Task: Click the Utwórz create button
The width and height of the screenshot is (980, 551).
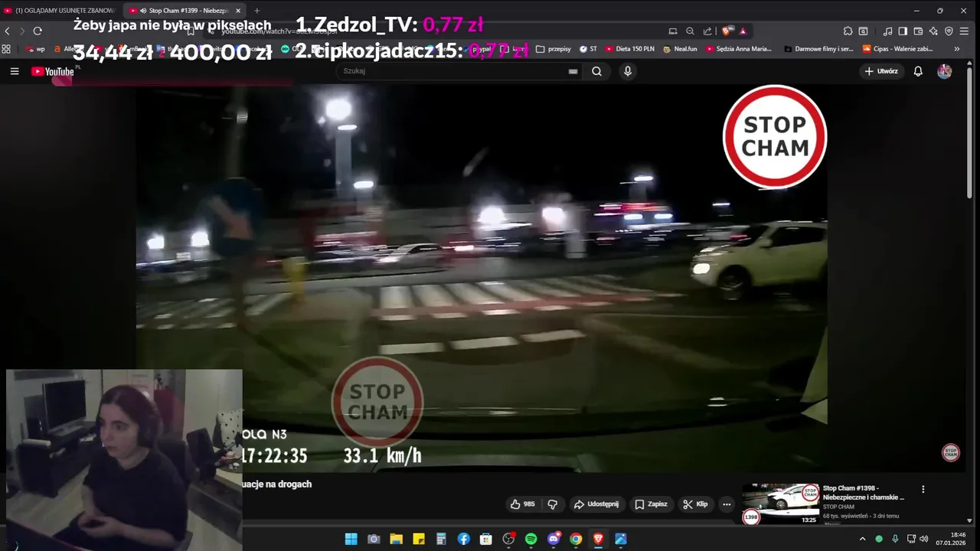Action: click(x=881, y=71)
